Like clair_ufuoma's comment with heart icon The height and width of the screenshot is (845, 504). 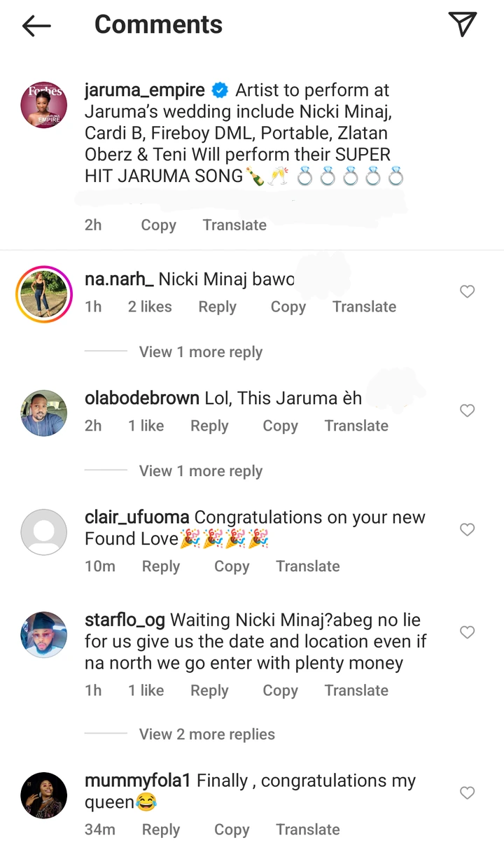click(468, 530)
